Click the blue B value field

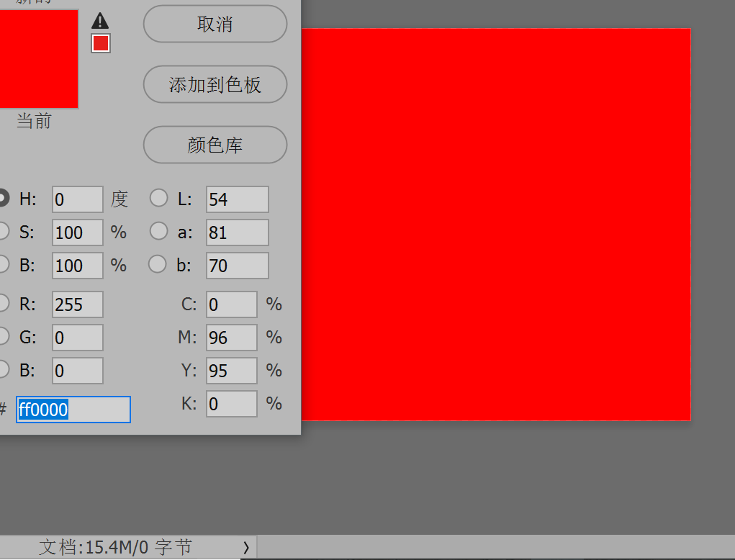[77, 371]
